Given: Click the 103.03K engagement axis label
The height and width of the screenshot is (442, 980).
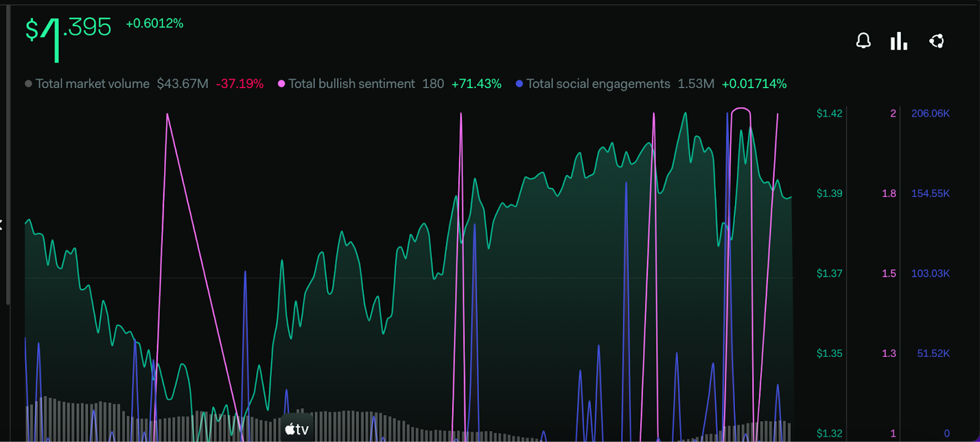Looking at the screenshot, I should click(x=930, y=274).
